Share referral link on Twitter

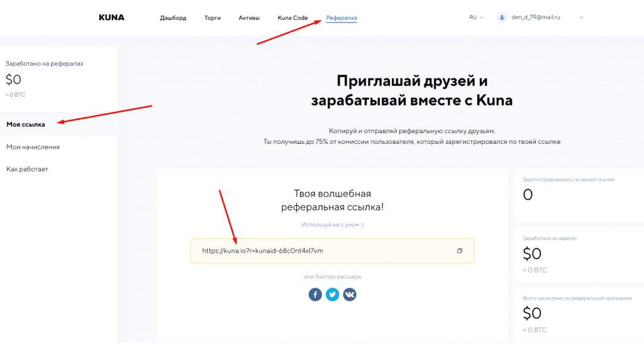click(x=332, y=295)
